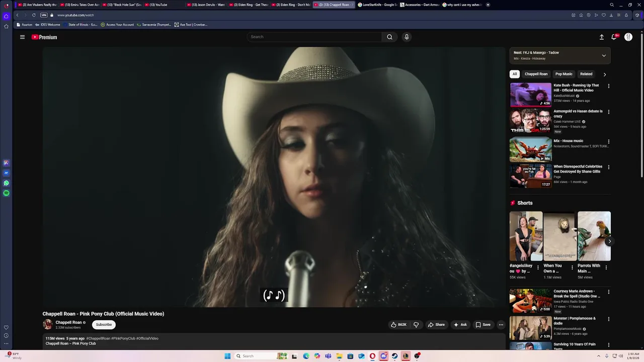Open Access Your Account bookmark
The image size is (644, 362).
[x=117, y=25]
